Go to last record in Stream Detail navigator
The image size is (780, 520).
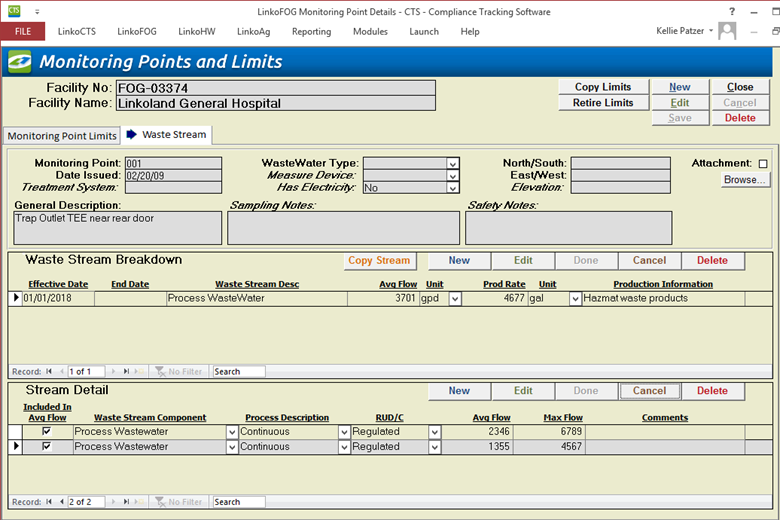pos(126,502)
